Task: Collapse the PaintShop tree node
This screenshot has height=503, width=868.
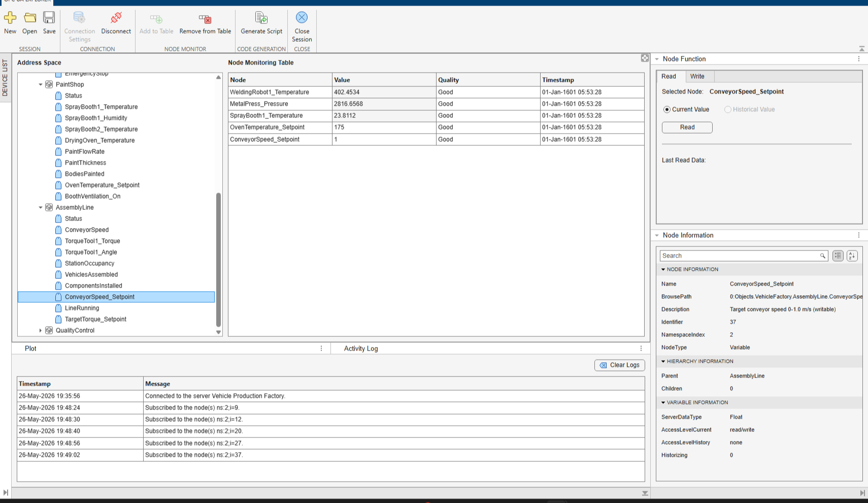Action: [41, 84]
